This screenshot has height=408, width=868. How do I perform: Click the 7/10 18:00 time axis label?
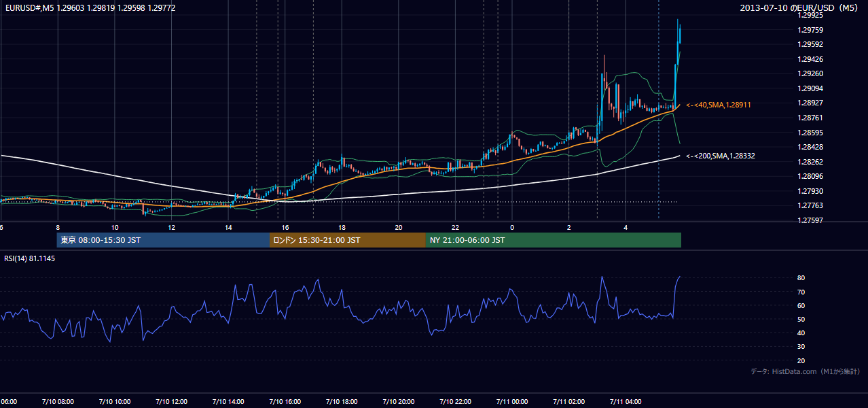point(342,401)
